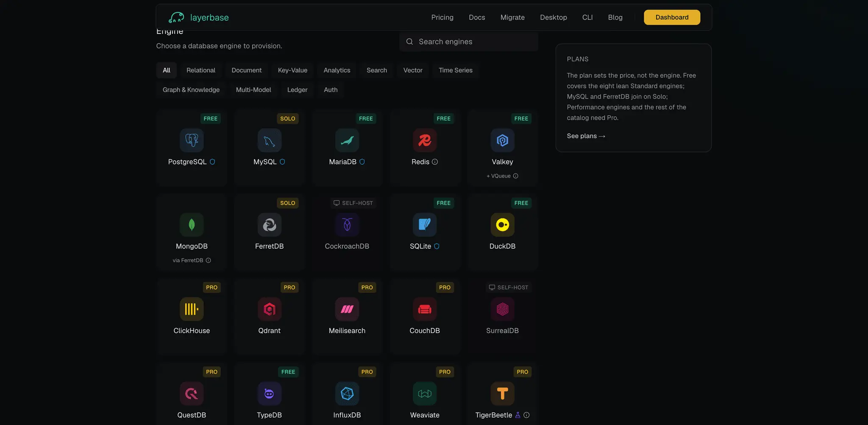This screenshot has height=425, width=868.
Task: Filter engines by Ledger
Action: tap(298, 90)
